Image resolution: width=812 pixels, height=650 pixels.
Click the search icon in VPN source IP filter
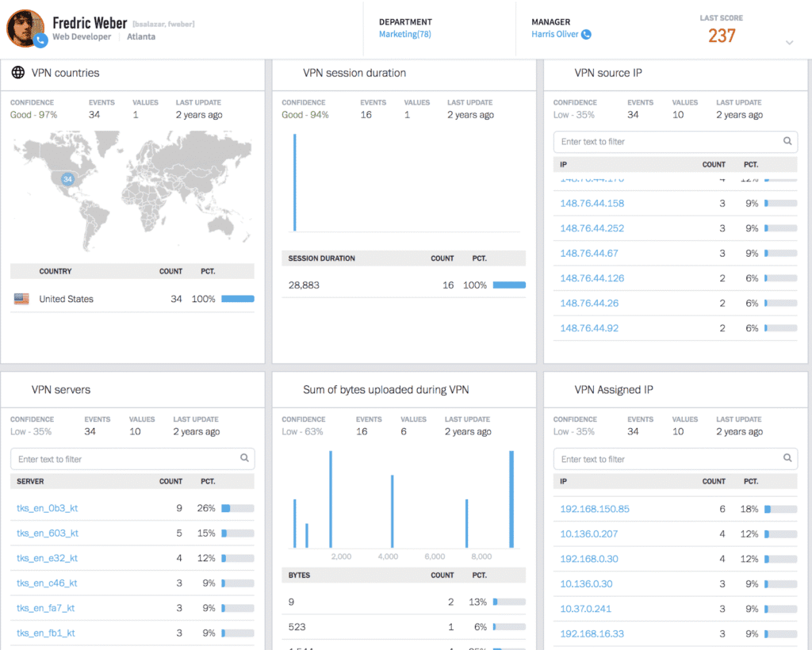coord(787,141)
